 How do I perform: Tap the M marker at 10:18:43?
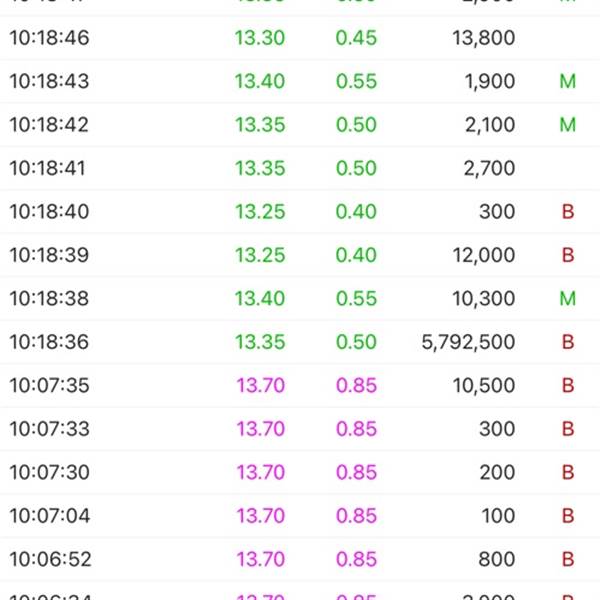[x=567, y=81]
